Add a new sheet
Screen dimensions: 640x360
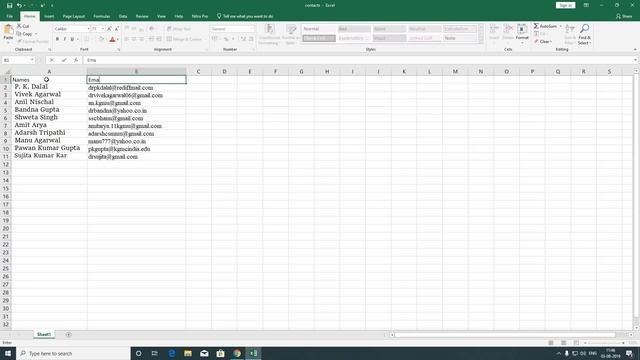pos(68,335)
